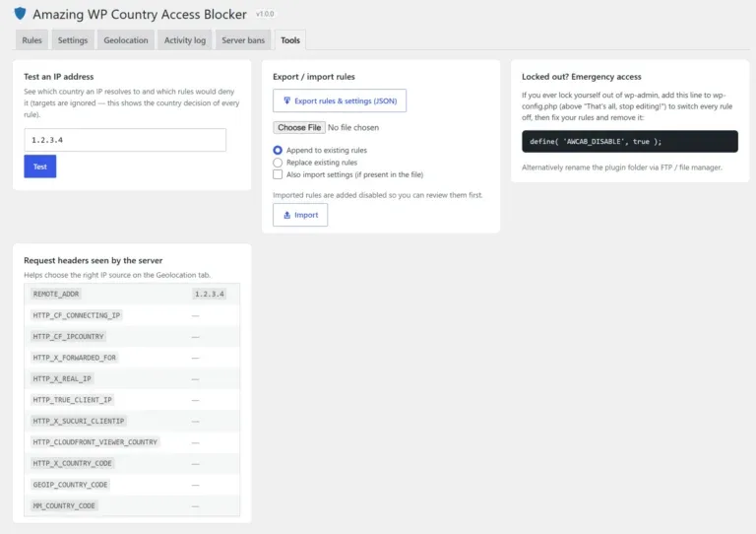Click the HTTP_X_FORWARDED_FOR header row
Image resolution: width=756 pixels, height=534 pixels.
(x=132, y=358)
